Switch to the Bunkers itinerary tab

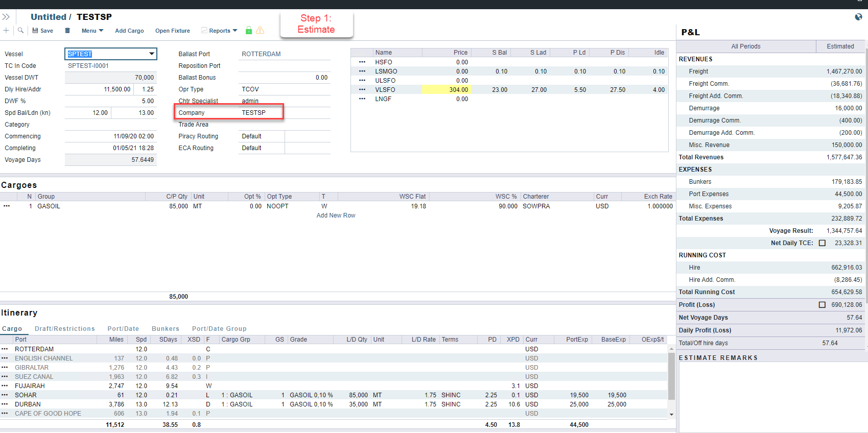[165, 329]
